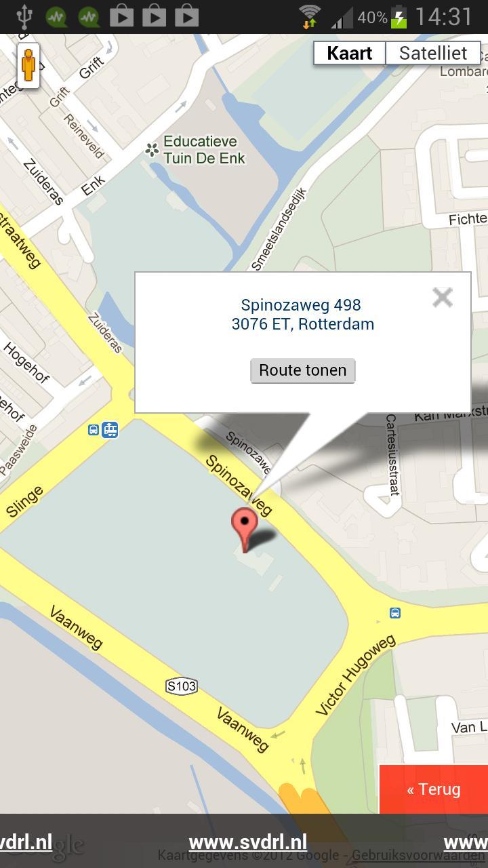Tap the bus stop icon near Victor Hugoweg
488x868 pixels.
(x=395, y=613)
